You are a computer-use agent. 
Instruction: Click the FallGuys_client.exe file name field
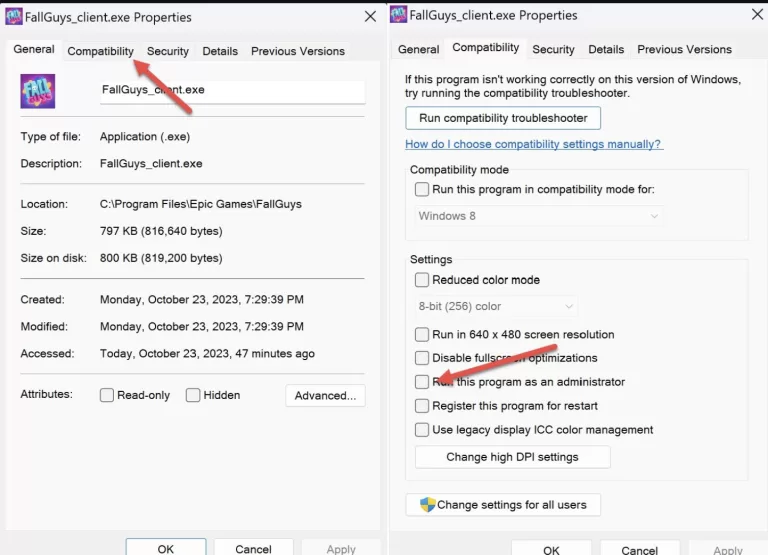click(233, 91)
